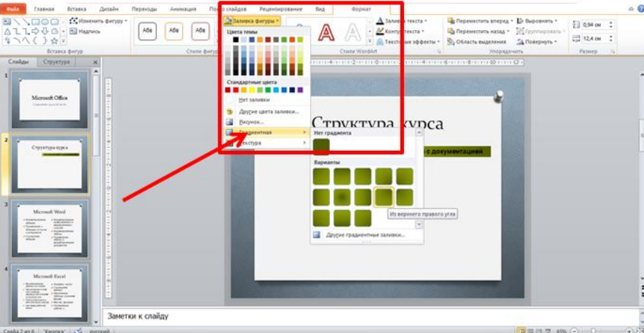Pick the highlighted "Из верхнего правого угла" gradient variant

383,197
